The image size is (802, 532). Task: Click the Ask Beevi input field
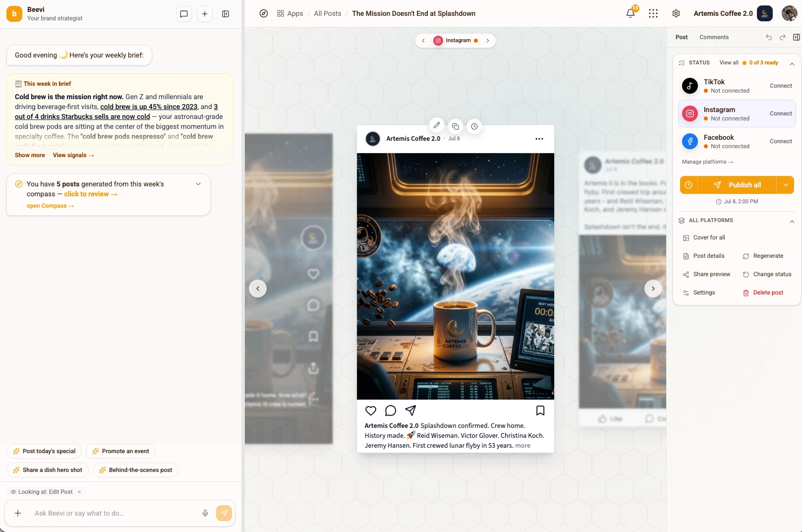coord(114,513)
